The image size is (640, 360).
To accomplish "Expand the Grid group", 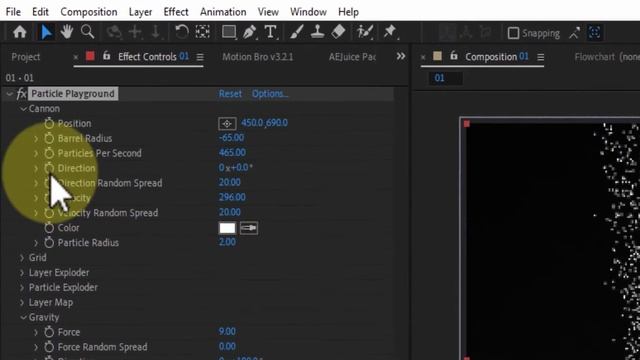I will coord(22,258).
